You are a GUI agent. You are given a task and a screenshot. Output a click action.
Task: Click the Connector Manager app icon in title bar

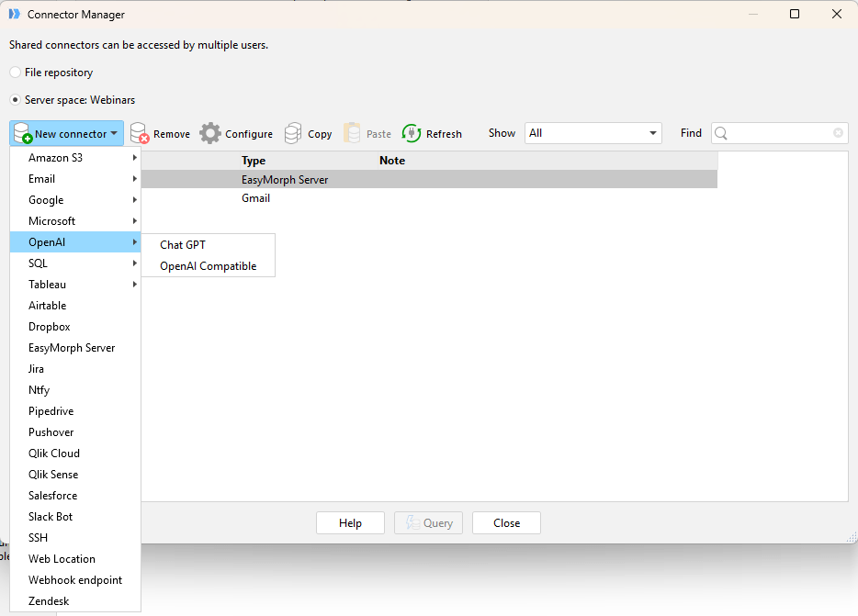pyautogui.click(x=15, y=14)
